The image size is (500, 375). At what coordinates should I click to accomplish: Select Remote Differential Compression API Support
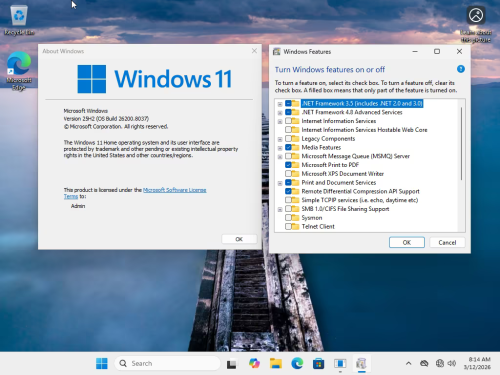(x=360, y=191)
